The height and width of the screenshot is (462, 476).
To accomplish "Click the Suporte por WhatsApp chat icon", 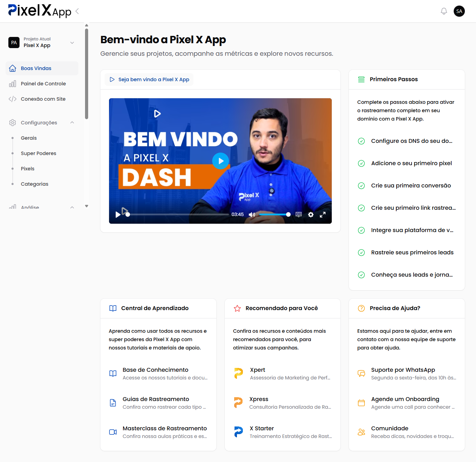I will pyautogui.click(x=361, y=374).
